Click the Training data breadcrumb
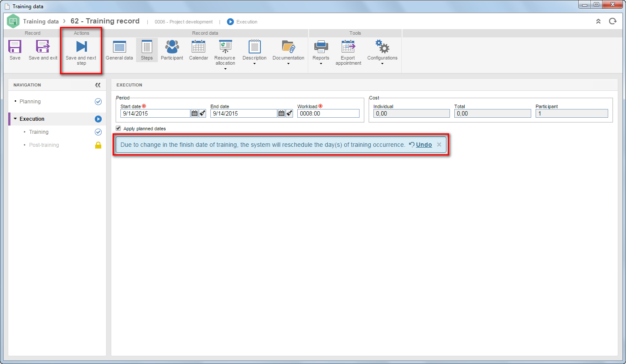Screen dimensions: 626x364 tap(41, 21)
